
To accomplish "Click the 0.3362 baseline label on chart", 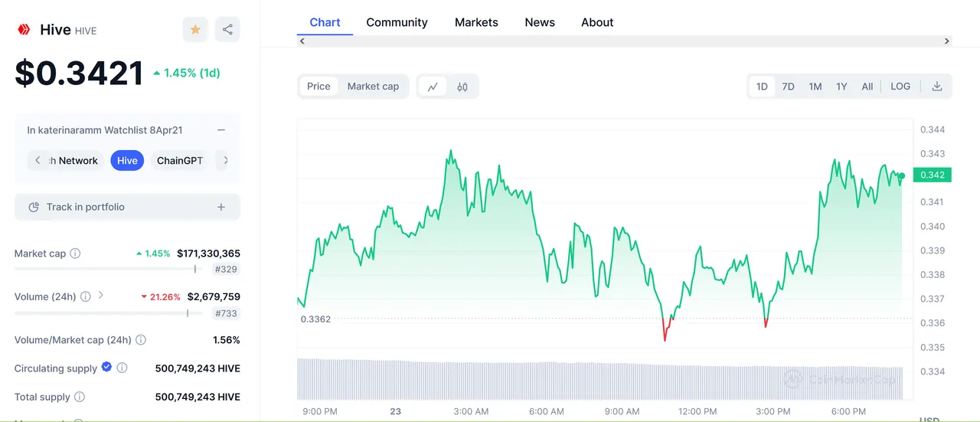I will coord(315,319).
